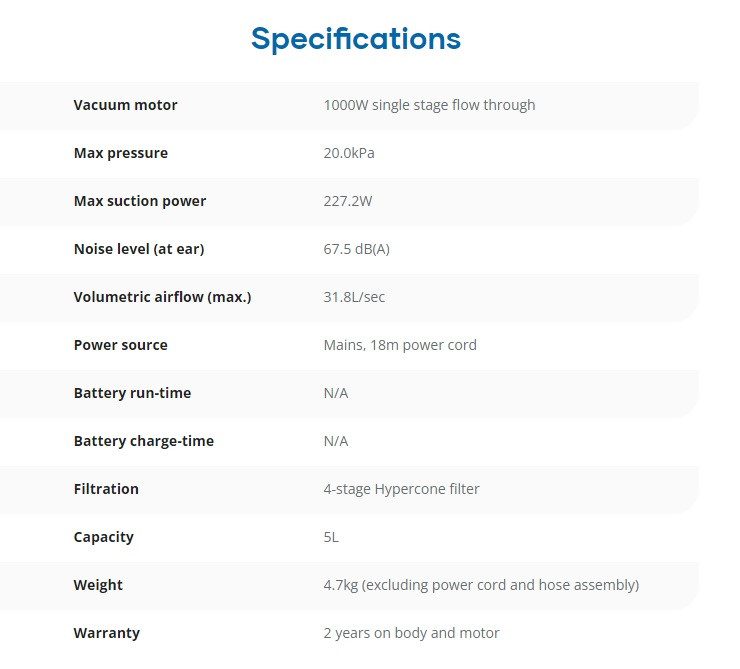Select the Max pressure label
740x669 pixels.
point(121,153)
